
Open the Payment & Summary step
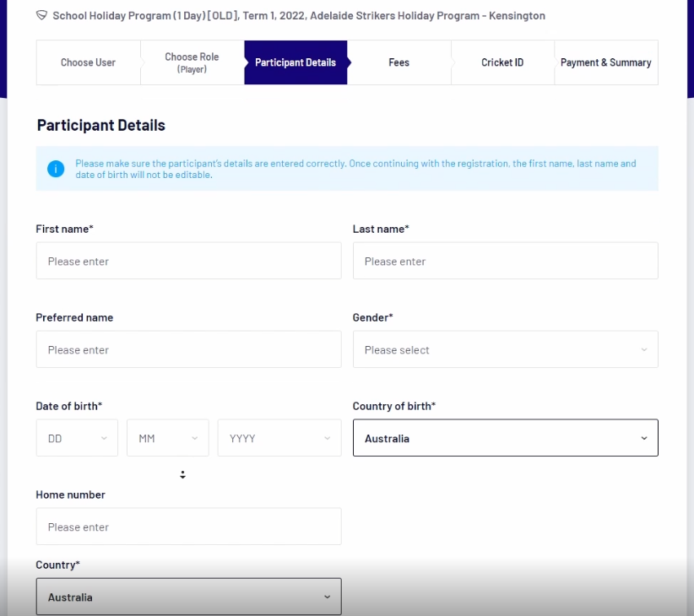(x=605, y=62)
